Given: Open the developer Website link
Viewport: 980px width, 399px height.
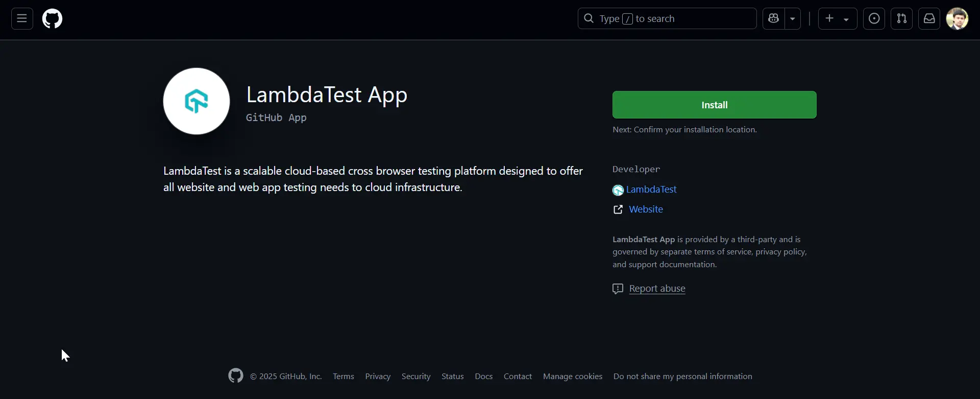Looking at the screenshot, I should (x=646, y=209).
